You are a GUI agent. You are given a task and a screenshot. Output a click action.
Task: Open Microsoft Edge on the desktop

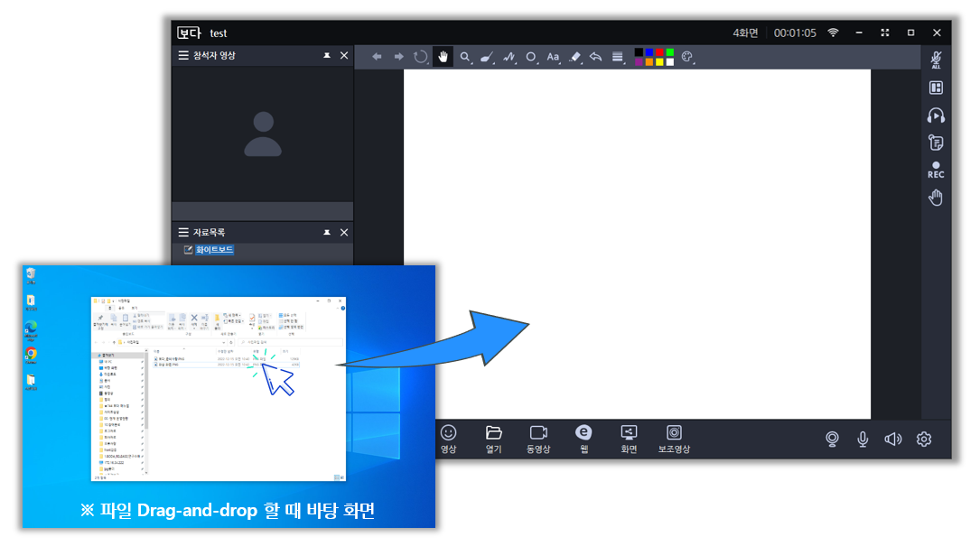31,329
